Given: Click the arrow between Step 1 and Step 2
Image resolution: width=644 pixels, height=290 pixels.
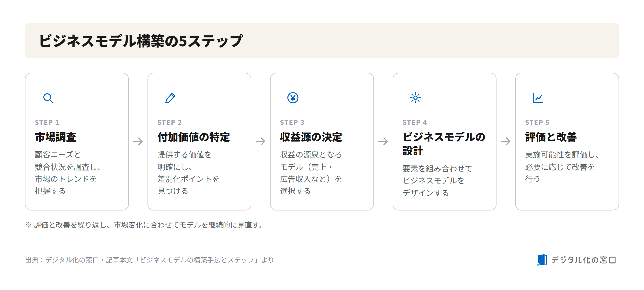Looking at the screenshot, I should pos(138,141).
